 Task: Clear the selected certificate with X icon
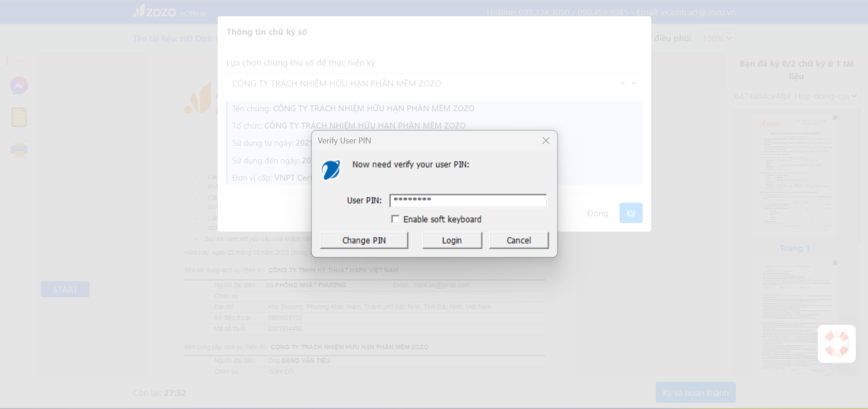[x=623, y=83]
